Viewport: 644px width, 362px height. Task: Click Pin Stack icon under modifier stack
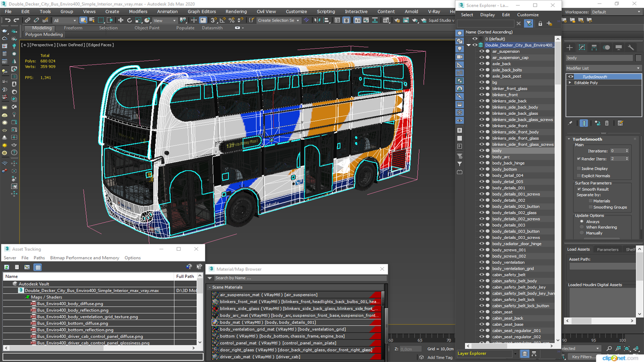[570, 123]
